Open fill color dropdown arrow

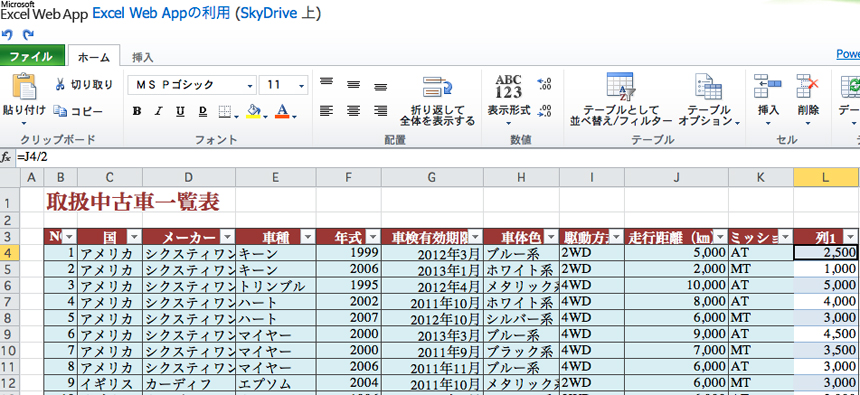(265, 117)
